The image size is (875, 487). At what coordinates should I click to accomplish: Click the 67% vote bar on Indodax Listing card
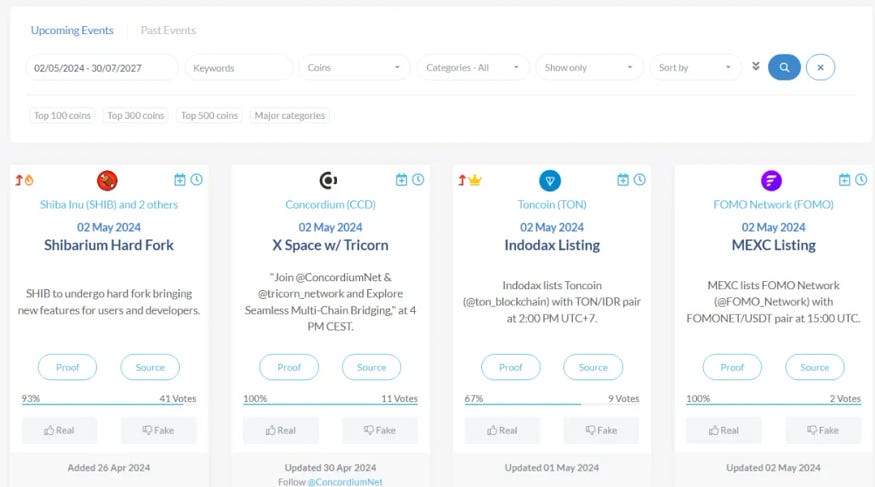(552, 404)
